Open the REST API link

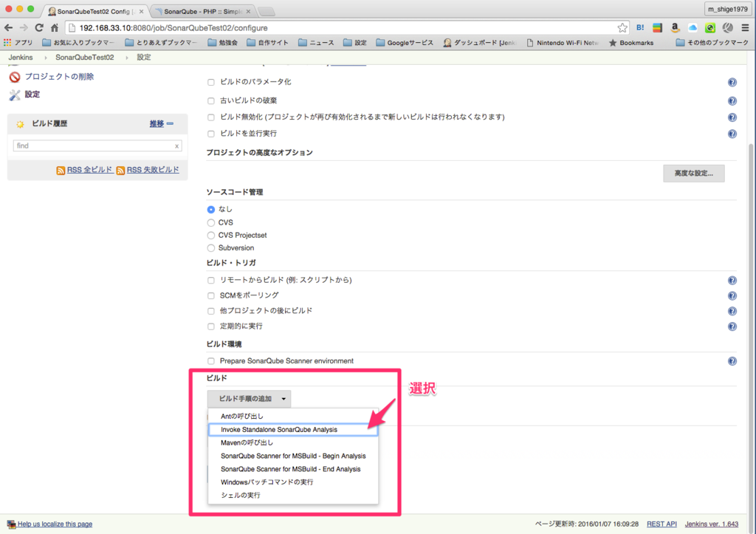(661, 524)
